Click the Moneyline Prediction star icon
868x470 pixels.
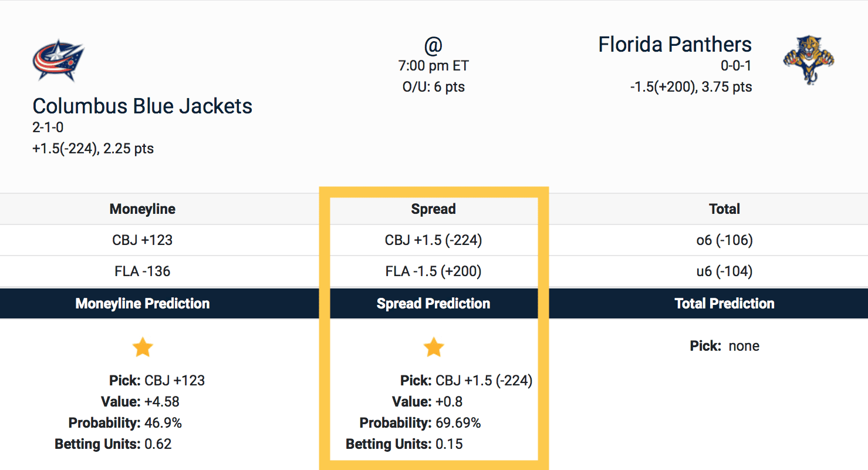pos(143,347)
